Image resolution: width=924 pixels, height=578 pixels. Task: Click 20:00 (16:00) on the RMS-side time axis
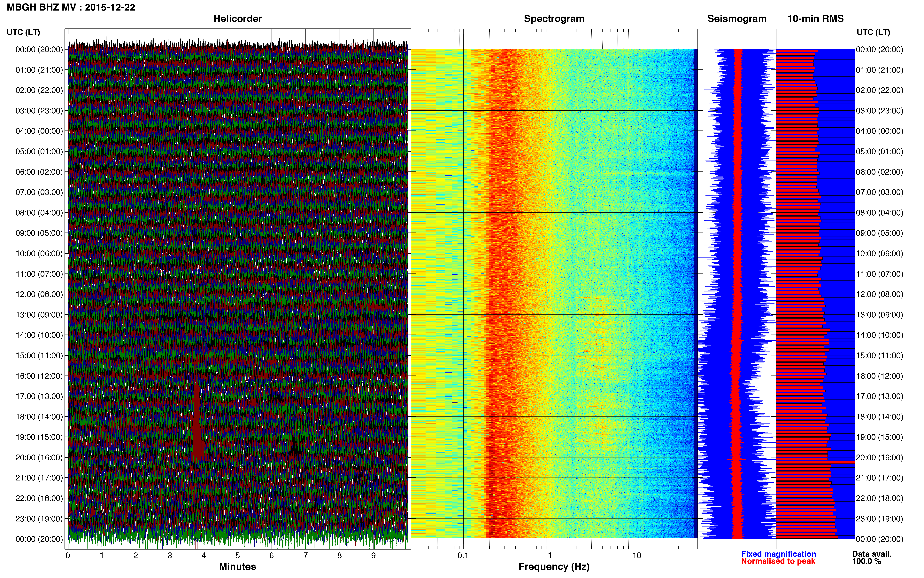880,458
